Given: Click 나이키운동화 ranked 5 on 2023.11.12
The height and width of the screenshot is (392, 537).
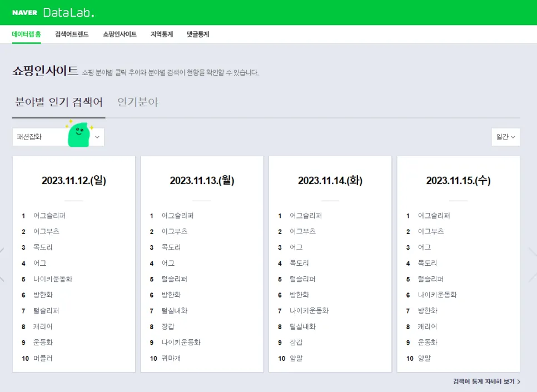Looking at the screenshot, I should [53, 279].
